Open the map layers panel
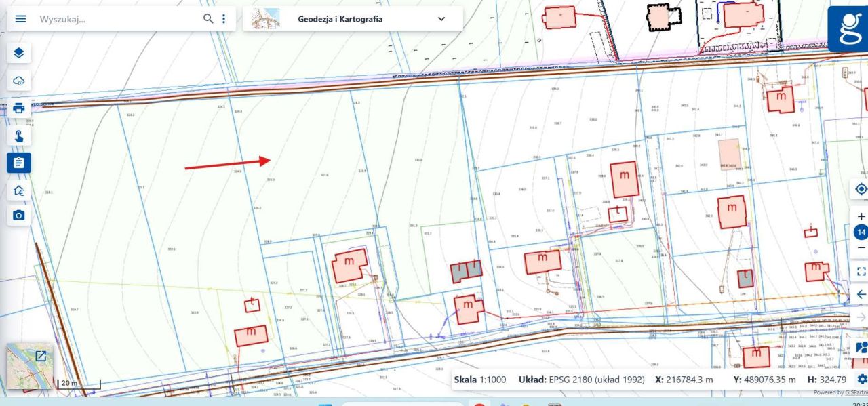The height and width of the screenshot is (406, 868). (19, 53)
